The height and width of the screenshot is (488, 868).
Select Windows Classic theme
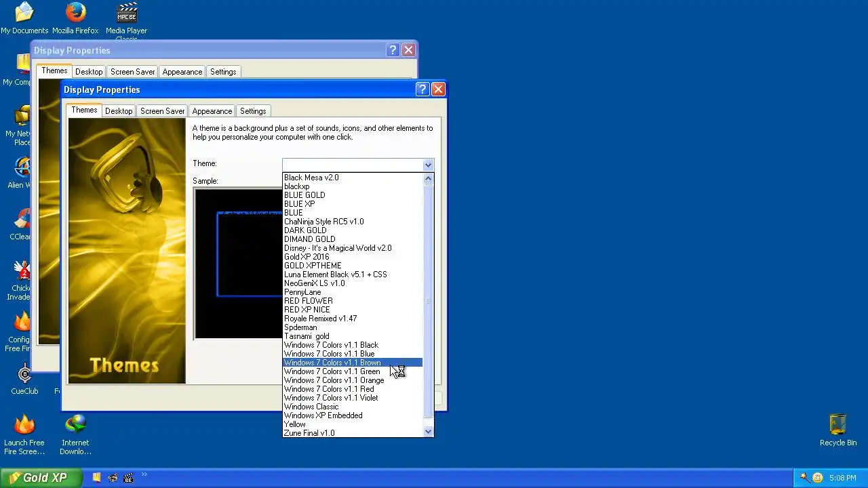click(353, 407)
